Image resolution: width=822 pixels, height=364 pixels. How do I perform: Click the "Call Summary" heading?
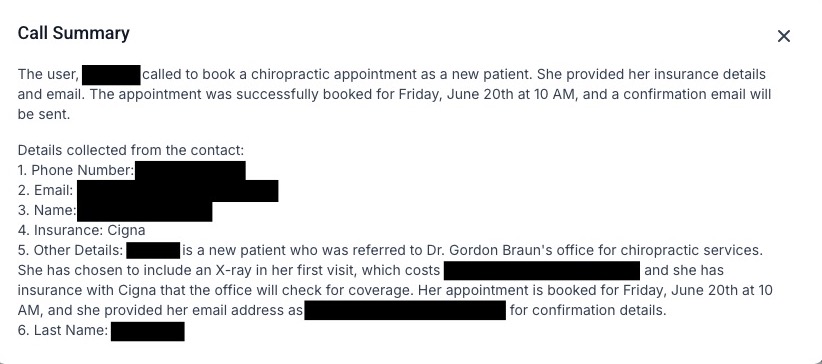click(73, 33)
